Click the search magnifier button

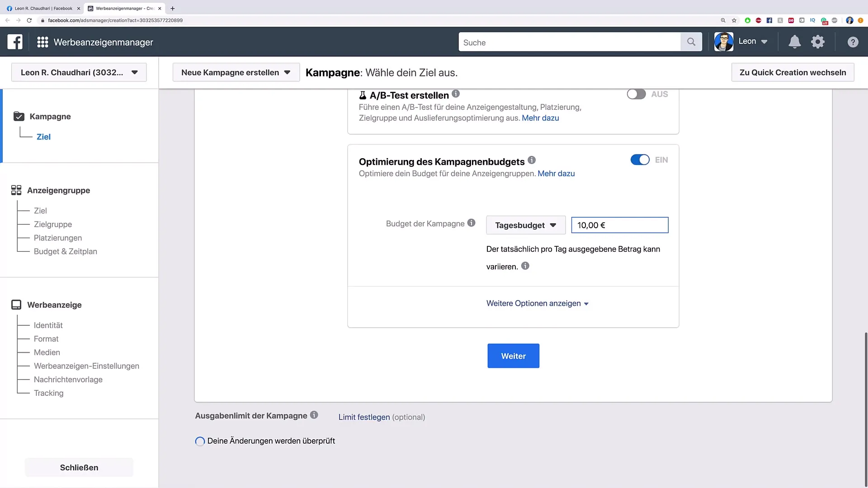(x=691, y=42)
